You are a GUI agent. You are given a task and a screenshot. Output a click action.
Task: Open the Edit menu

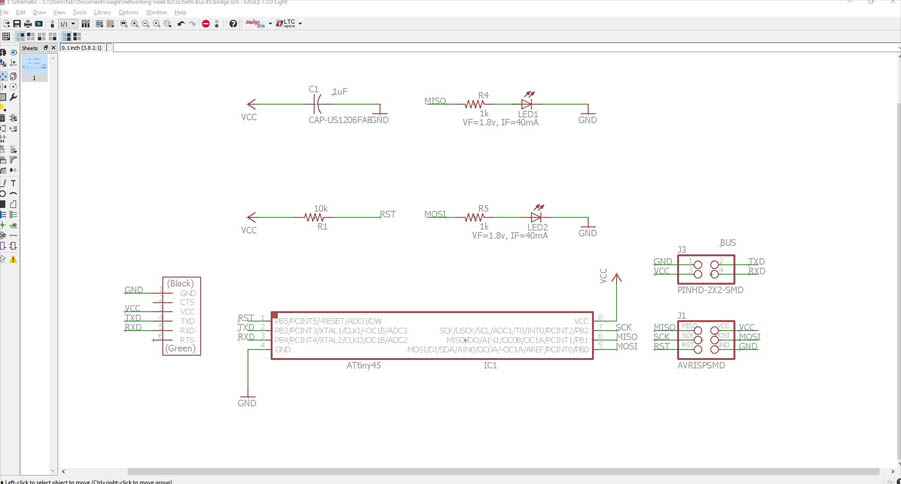[x=21, y=12]
